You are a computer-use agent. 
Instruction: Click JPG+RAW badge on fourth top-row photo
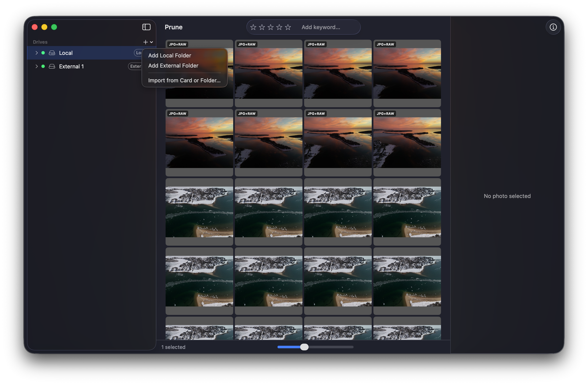pyautogui.click(x=385, y=45)
